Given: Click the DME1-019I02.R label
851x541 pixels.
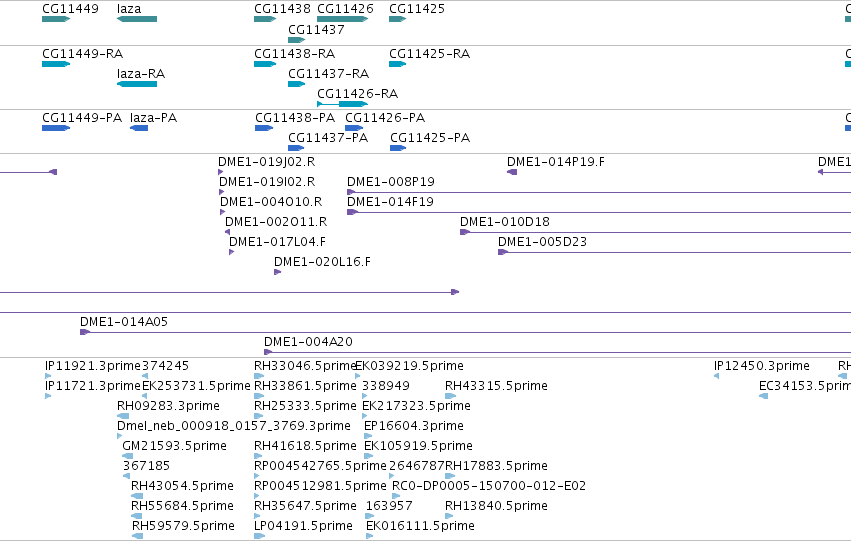Looking at the screenshot, I should point(267,182).
